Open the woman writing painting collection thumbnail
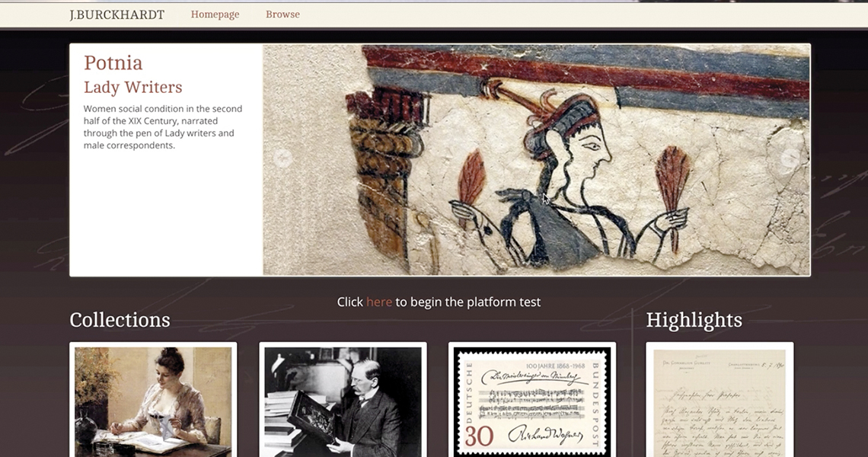Screen dimensions: 868x457 click(x=153, y=401)
